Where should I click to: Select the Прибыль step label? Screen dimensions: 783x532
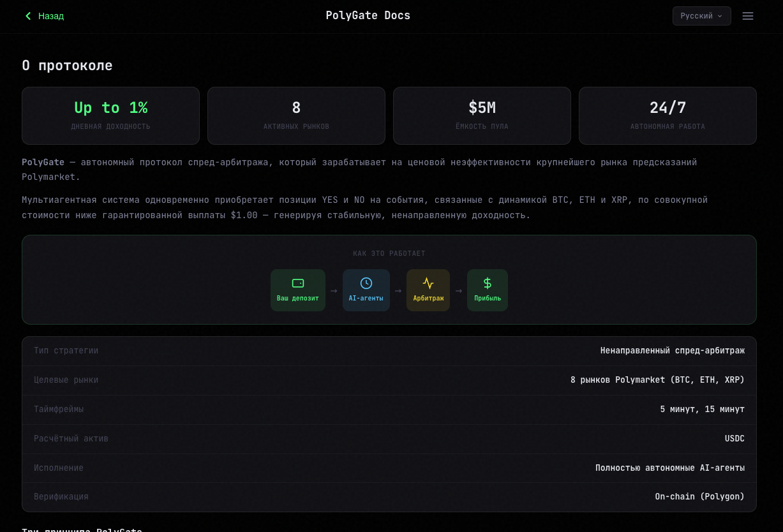click(488, 299)
